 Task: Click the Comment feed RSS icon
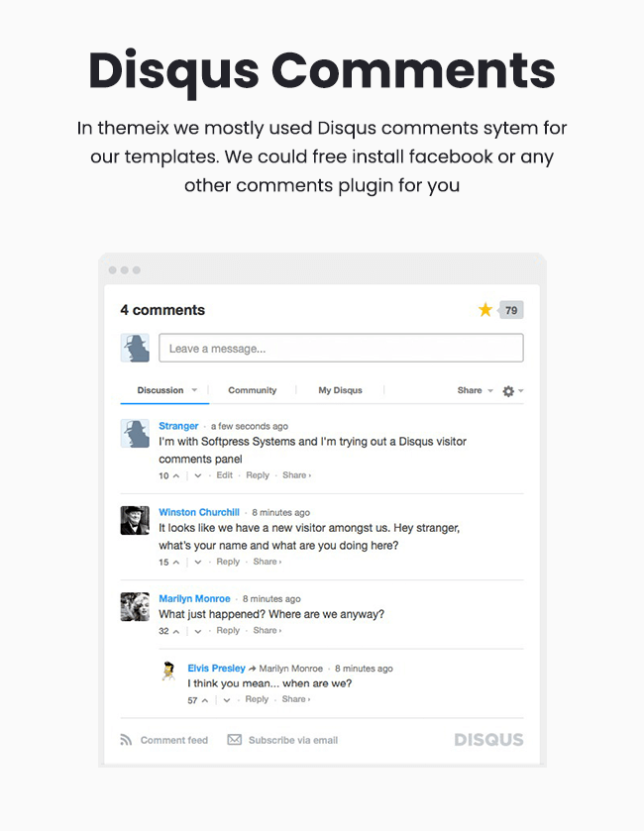(126, 740)
